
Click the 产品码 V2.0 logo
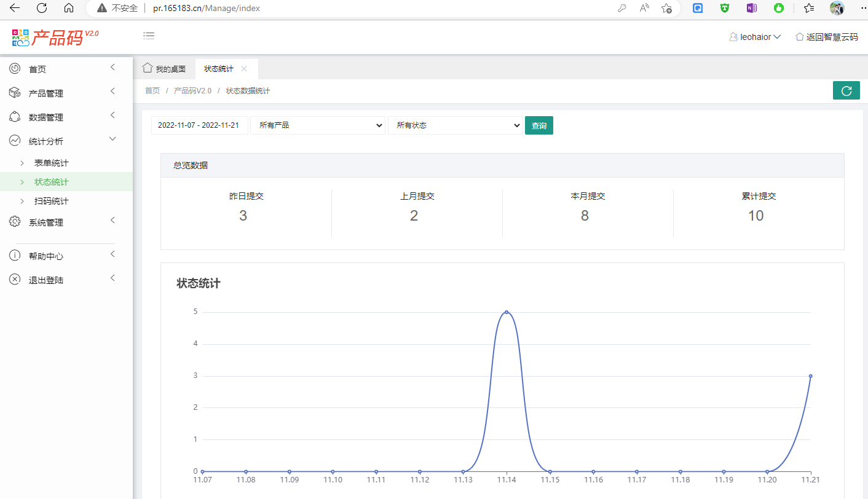point(55,37)
